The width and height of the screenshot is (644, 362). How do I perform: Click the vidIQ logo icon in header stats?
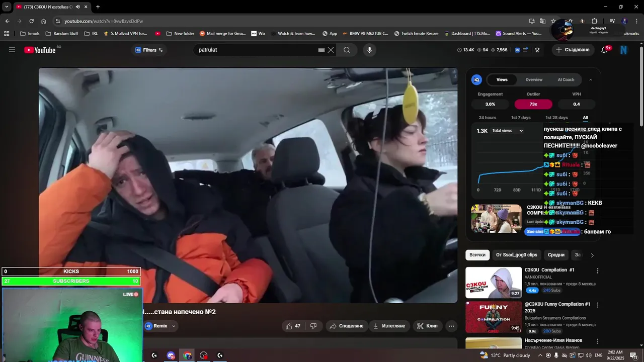pyautogui.click(x=517, y=50)
